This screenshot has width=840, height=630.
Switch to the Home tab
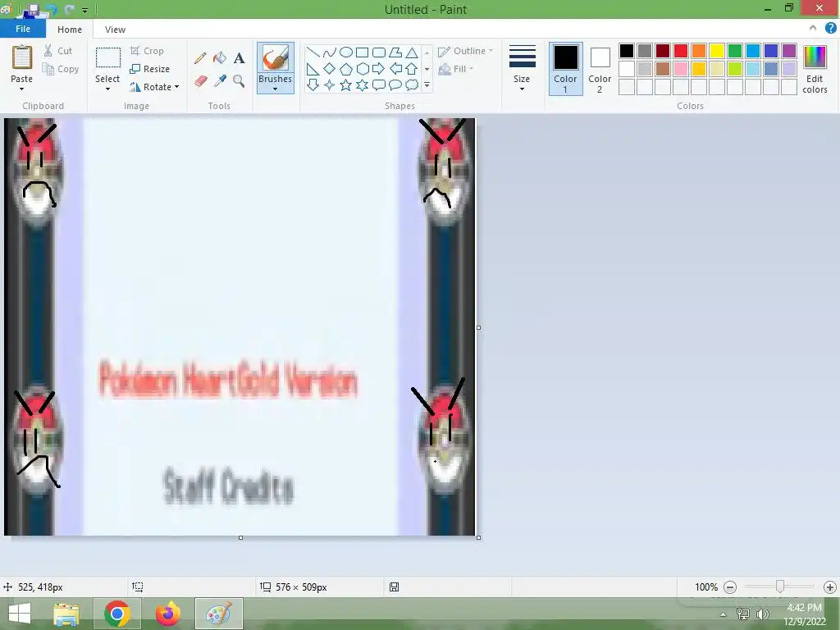click(70, 30)
